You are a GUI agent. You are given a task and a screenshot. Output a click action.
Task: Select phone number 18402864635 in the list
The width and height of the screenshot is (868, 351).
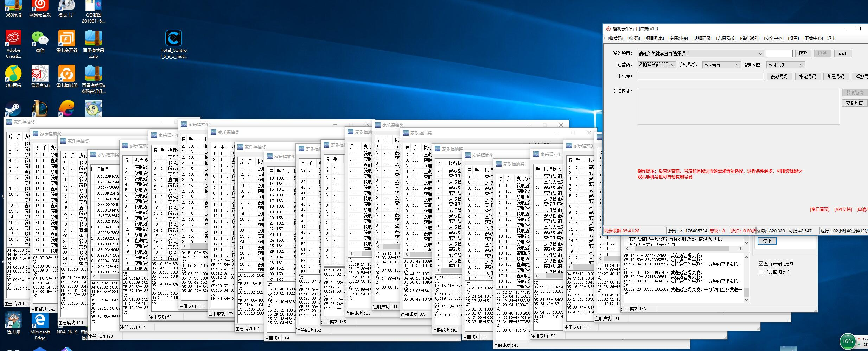point(108,176)
